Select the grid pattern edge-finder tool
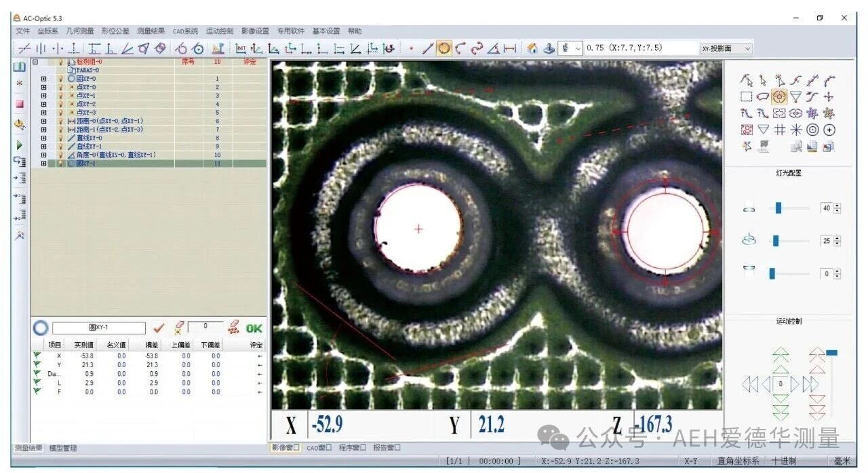This screenshot has height=473, width=868. pyautogui.click(x=780, y=130)
